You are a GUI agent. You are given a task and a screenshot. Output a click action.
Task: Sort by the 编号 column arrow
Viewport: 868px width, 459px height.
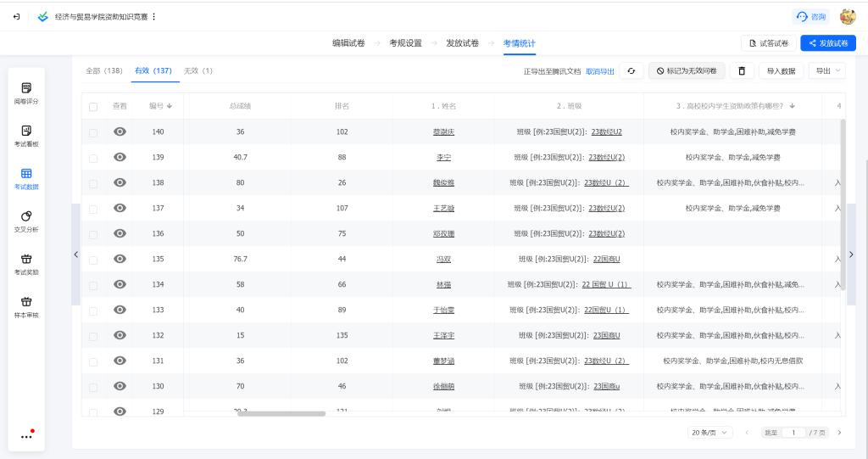170,106
